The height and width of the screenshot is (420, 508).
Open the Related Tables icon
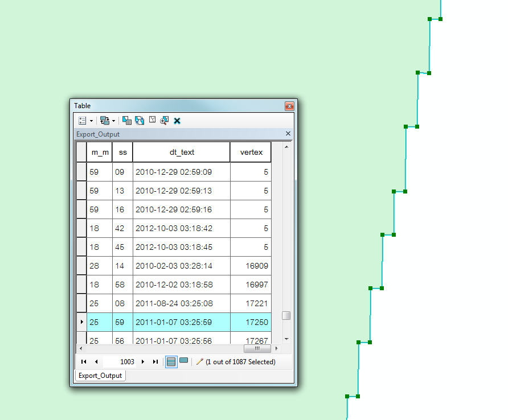[105, 121]
